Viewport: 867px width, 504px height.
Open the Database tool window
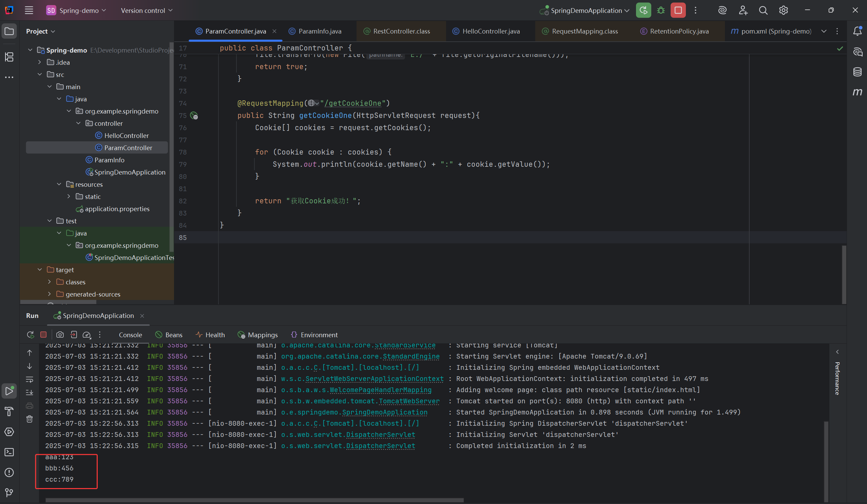tap(858, 72)
